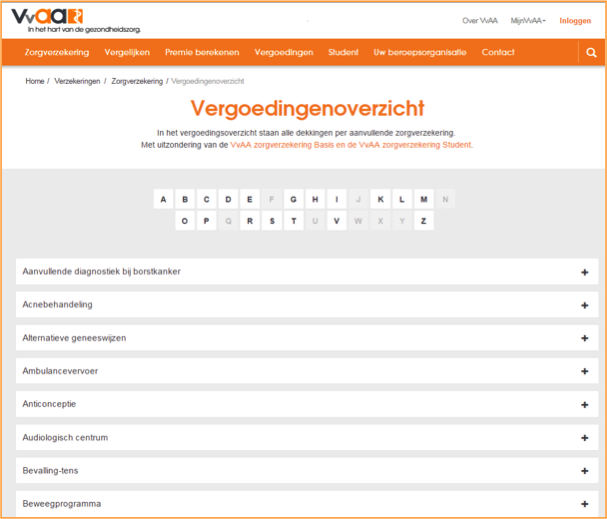Image resolution: width=607 pixels, height=519 pixels.
Task: Open the Zorgverzekering menu
Action: click(57, 52)
